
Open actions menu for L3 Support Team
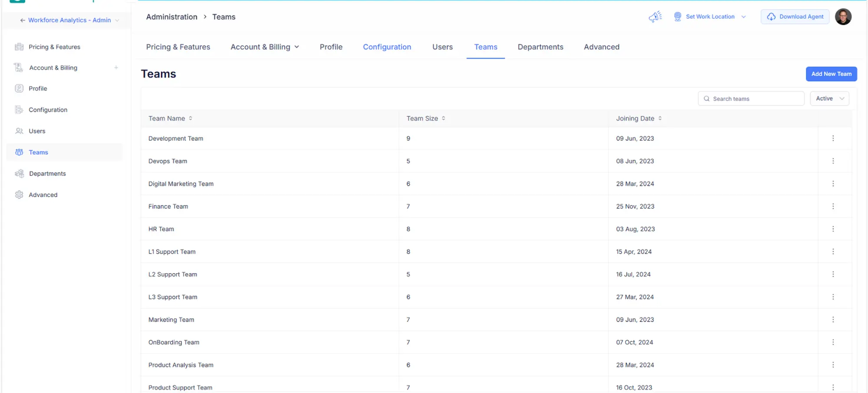click(833, 297)
